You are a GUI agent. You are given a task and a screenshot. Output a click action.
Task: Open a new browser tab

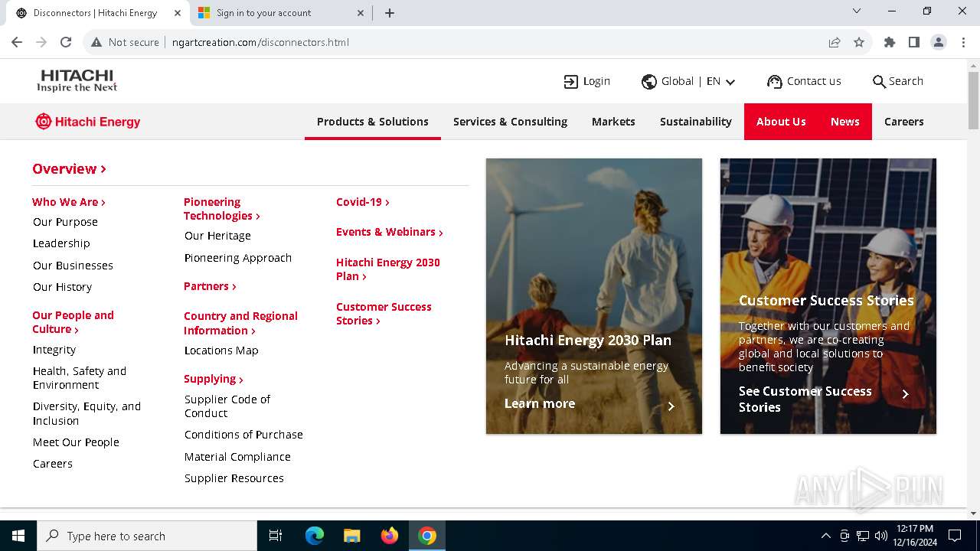pyautogui.click(x=390, y=13)
